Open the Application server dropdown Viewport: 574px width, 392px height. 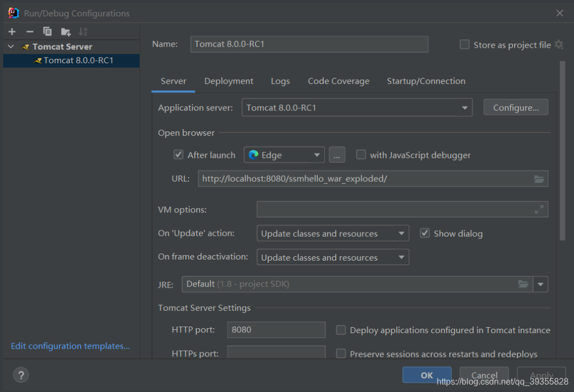click(357, 108)
